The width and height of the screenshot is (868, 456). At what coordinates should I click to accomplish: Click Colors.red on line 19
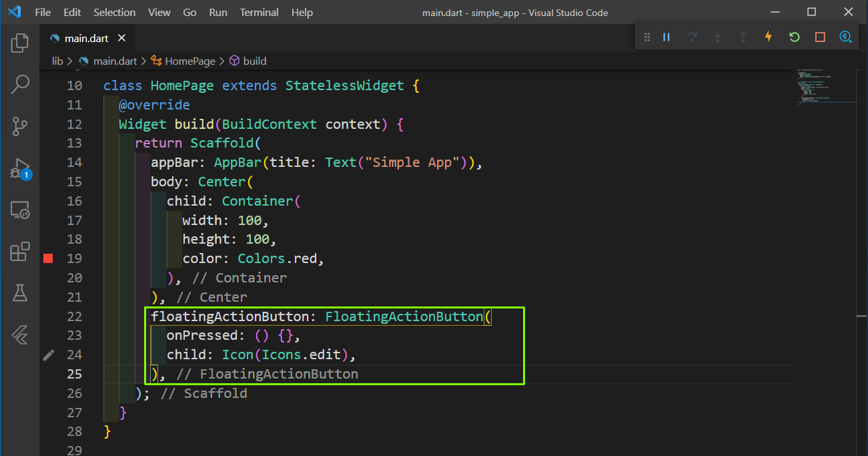(277, 258)
